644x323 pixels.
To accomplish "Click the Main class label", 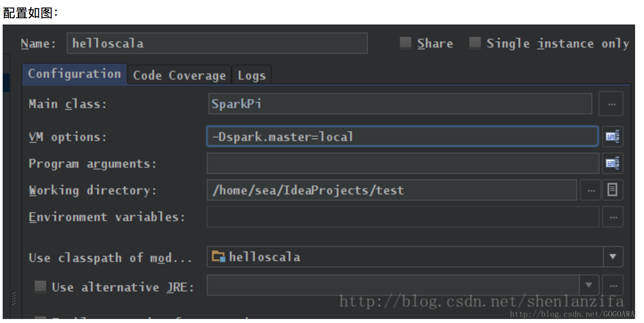I will pos(68,104).
